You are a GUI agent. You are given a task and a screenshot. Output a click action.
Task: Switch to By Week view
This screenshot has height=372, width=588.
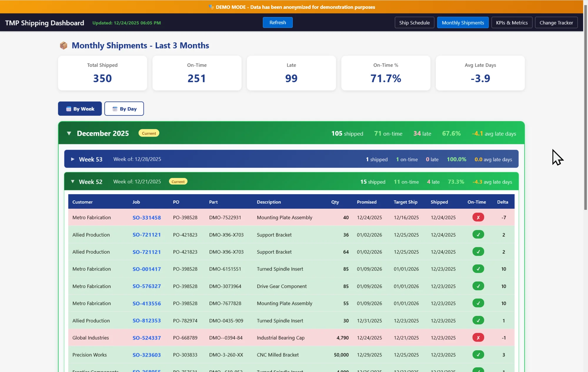[x=80, y=109]
